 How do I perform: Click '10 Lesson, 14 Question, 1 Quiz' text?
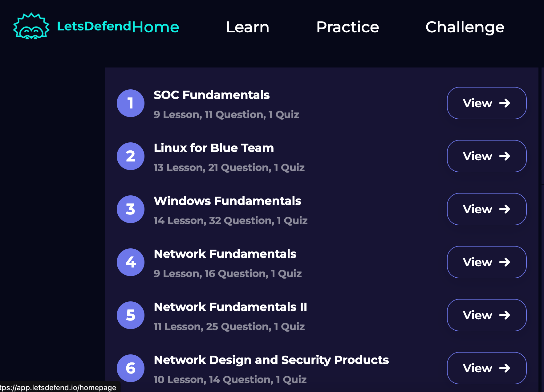230,380
